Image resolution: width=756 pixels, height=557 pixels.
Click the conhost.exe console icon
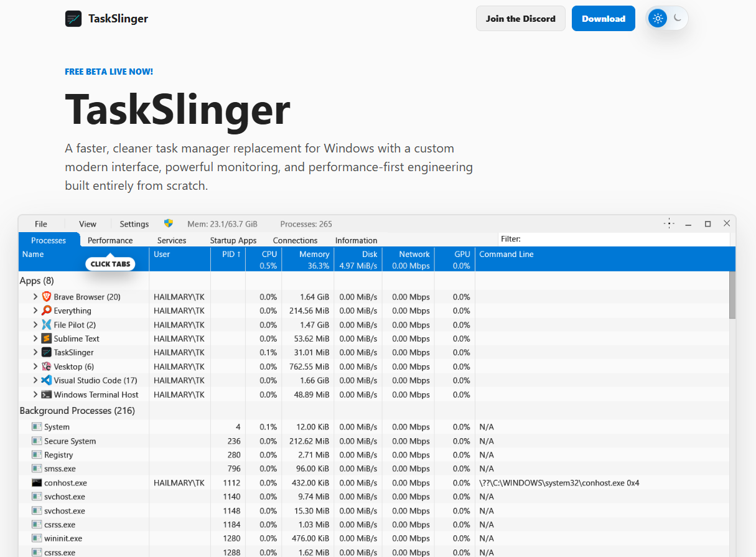coord(37,483)
